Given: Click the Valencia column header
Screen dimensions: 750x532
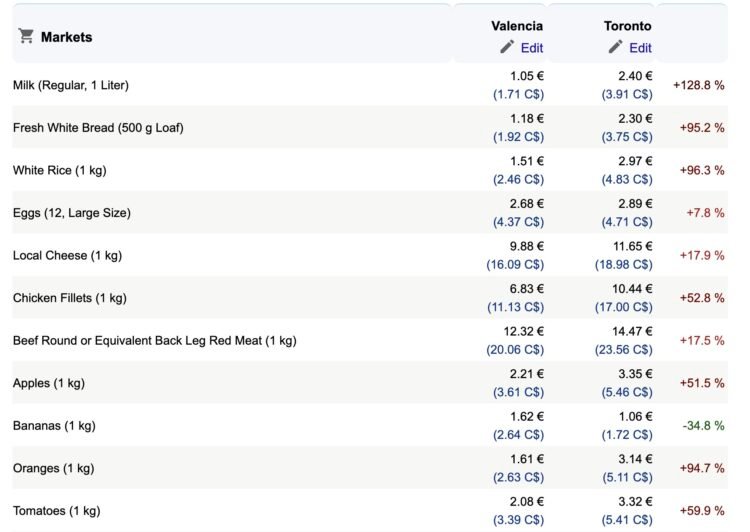Looking at the screenshot, I should (517, 26).
